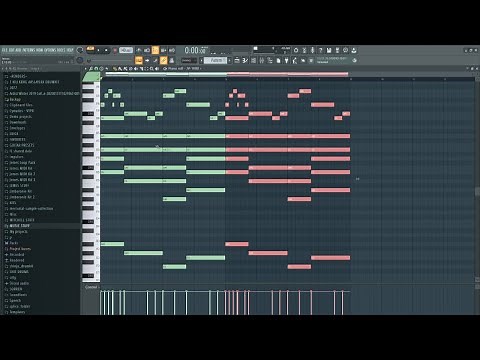Click the add pattern plus button
The image size is (480, 360).
pyautogui.click(x=229, y=60)
